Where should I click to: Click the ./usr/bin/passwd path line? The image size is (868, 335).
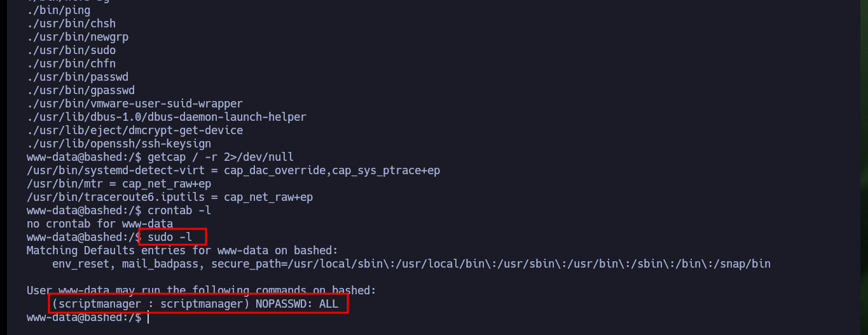[x=78, y=77]
